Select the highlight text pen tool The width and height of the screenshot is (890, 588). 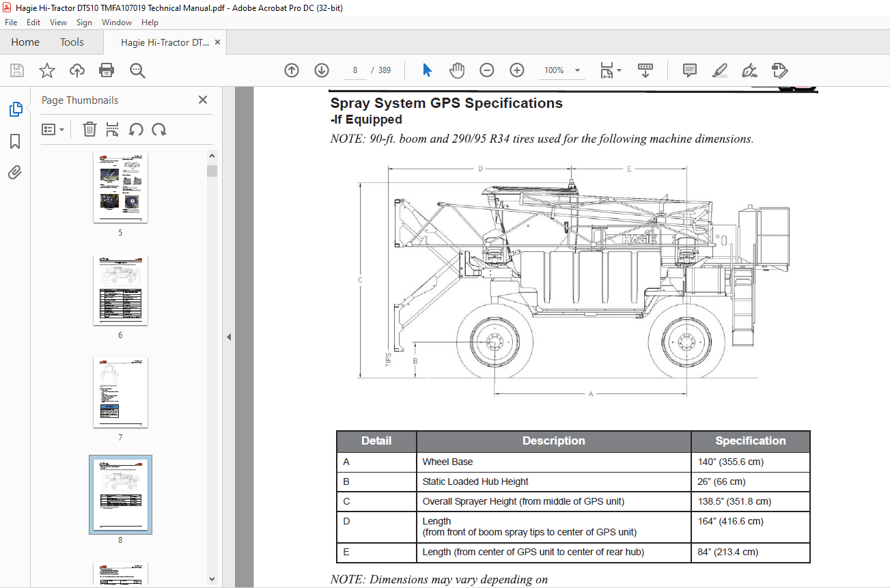pos(720,70)
